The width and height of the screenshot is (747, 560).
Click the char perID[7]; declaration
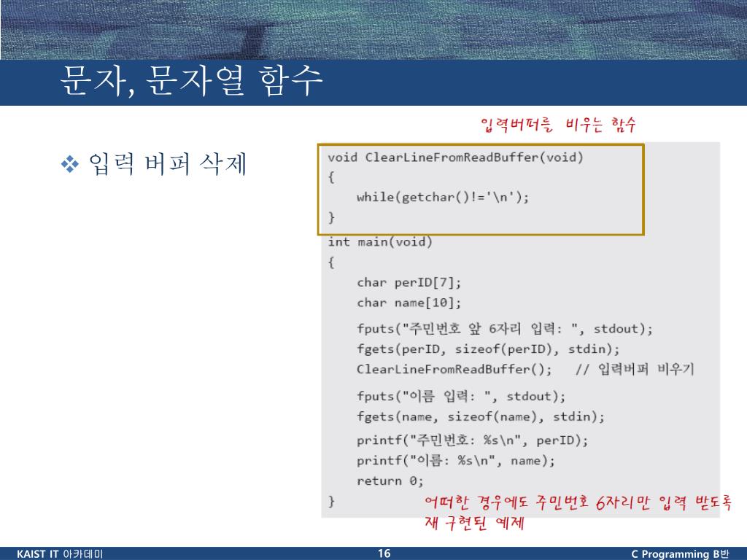coord(409,282)
